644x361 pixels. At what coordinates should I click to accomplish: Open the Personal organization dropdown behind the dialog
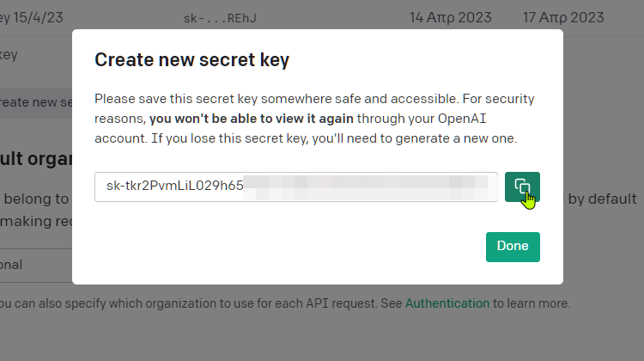[x=36, y=266]
